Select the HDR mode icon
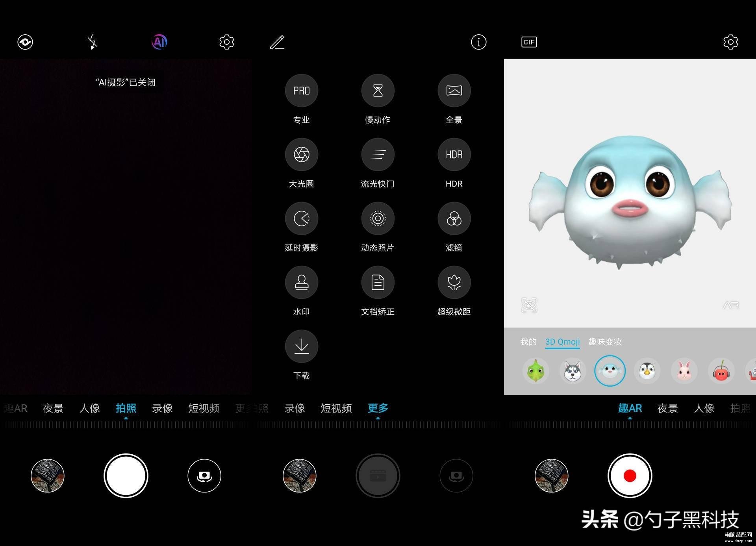The image size is (756, 546). coord(454,154)
